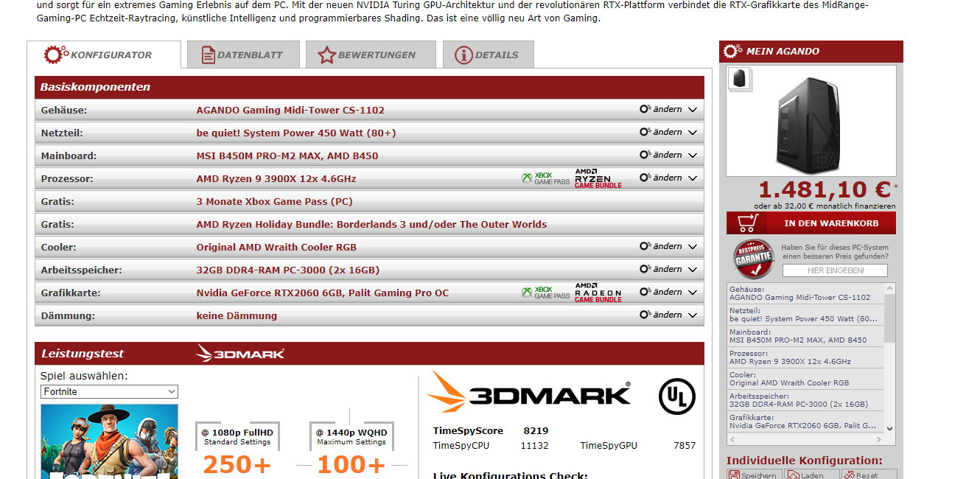Click the Speichern floppy disk icon

coord(734,475)
